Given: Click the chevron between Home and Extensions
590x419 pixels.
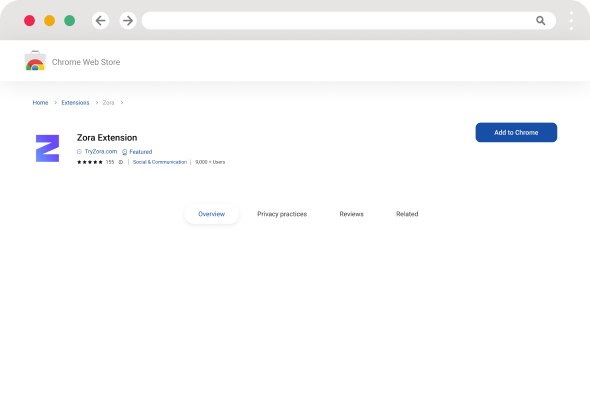Looking at the screenshot, I should click(x=55, y=103).
